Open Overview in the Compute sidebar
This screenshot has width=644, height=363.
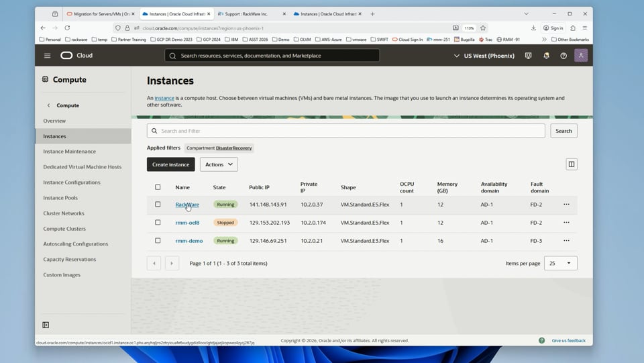coord(54,121)
